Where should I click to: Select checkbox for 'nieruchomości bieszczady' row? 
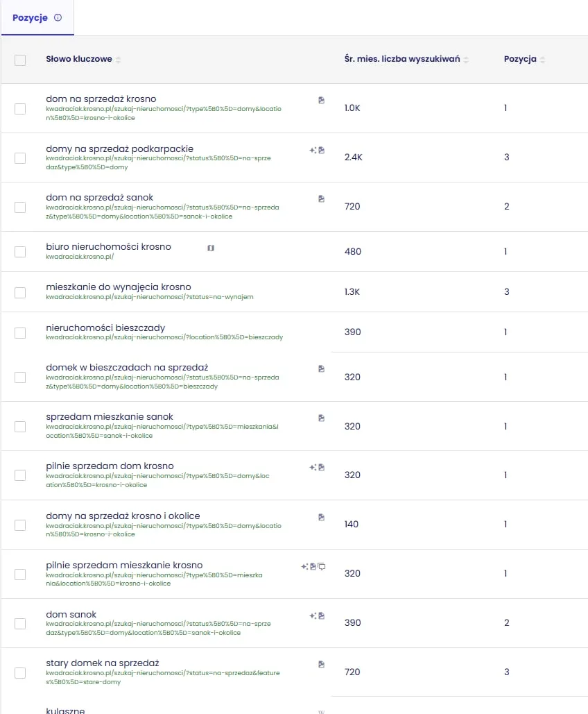coord(20,332)
